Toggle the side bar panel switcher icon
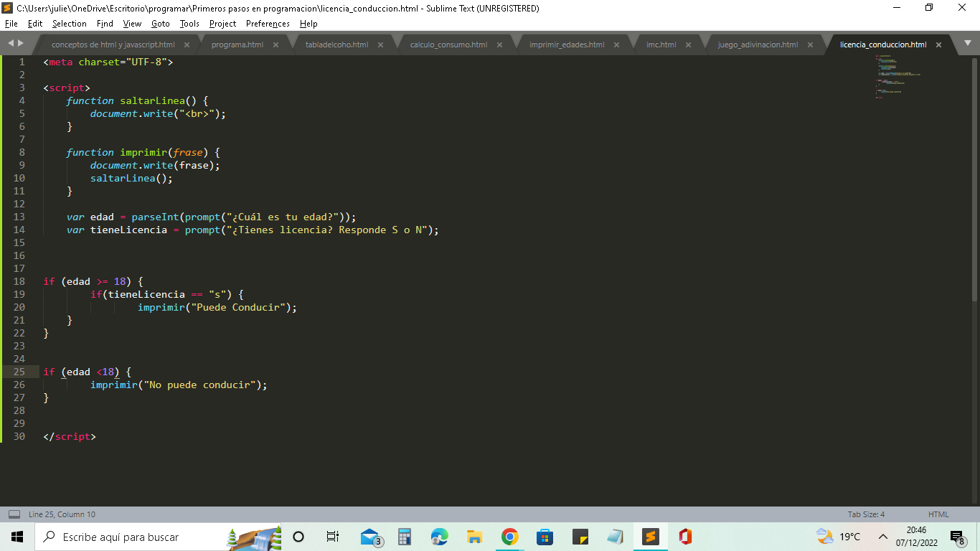980x551 pixels. tap(14, 514)
